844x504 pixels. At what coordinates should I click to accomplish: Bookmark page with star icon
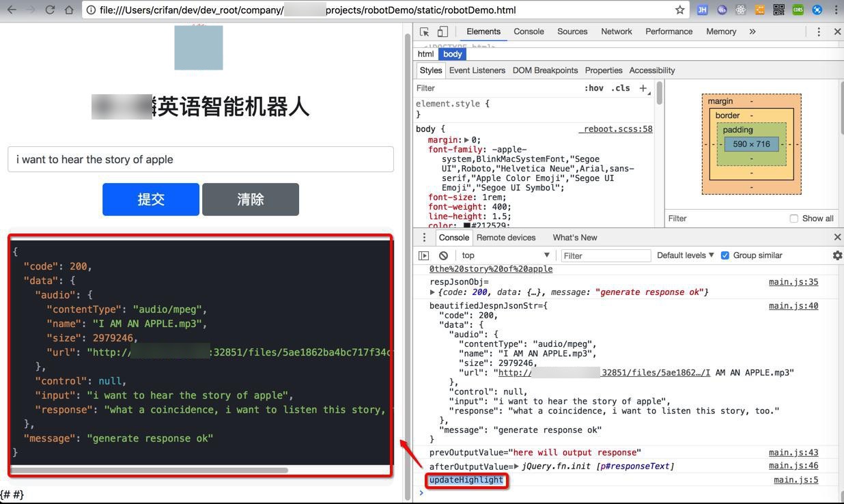pos(680,10)
